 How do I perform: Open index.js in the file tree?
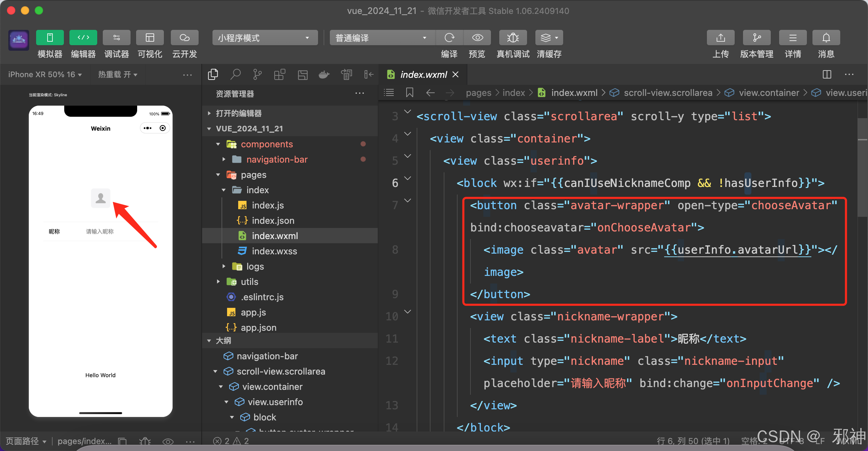coord(268,205)
